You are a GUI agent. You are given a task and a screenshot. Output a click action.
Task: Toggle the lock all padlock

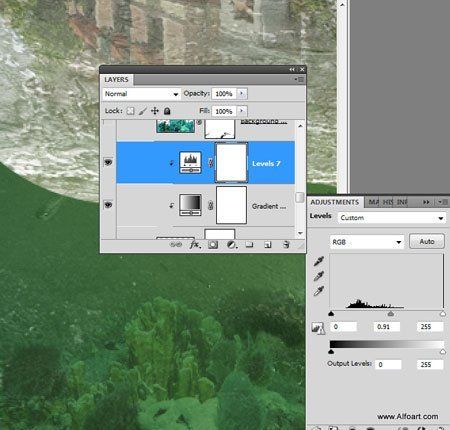(167, 111)
